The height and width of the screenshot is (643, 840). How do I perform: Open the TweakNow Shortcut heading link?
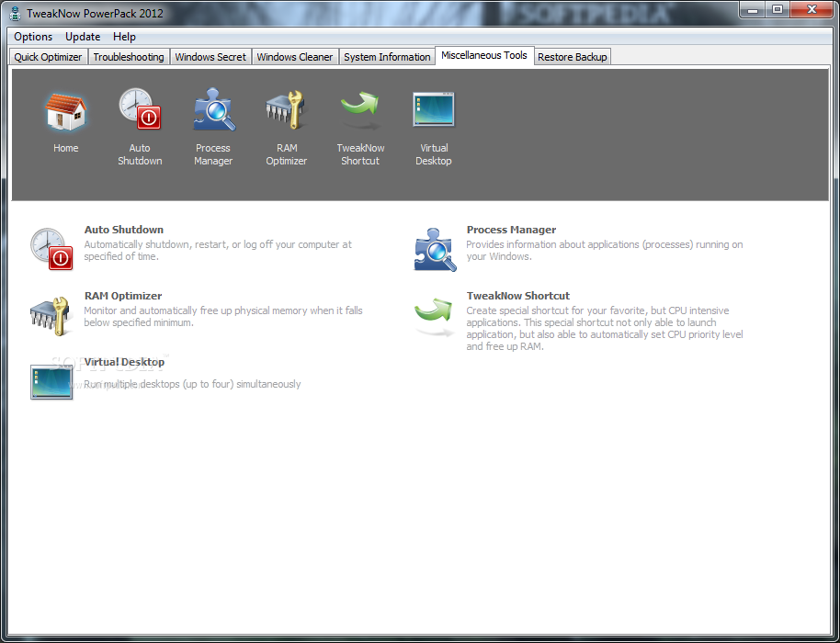(518, 296)
